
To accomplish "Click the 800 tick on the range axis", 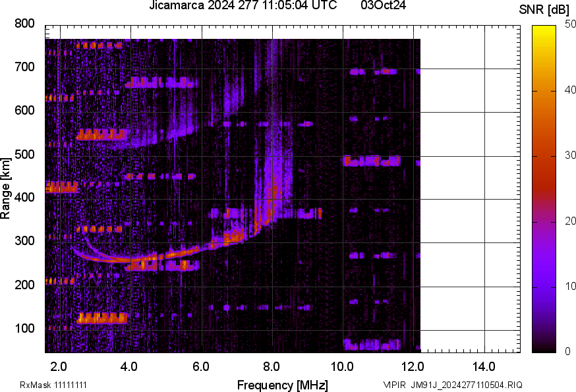I will click(x=24, y=24).
